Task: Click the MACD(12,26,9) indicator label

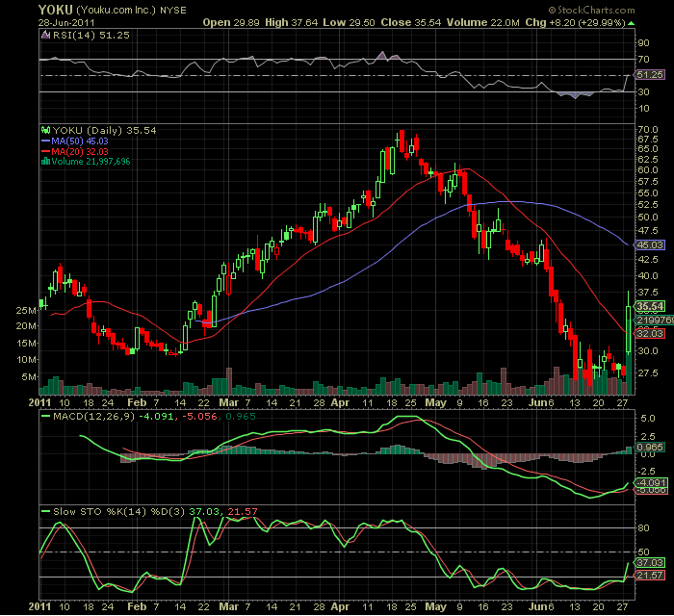Action: point(93,416)
